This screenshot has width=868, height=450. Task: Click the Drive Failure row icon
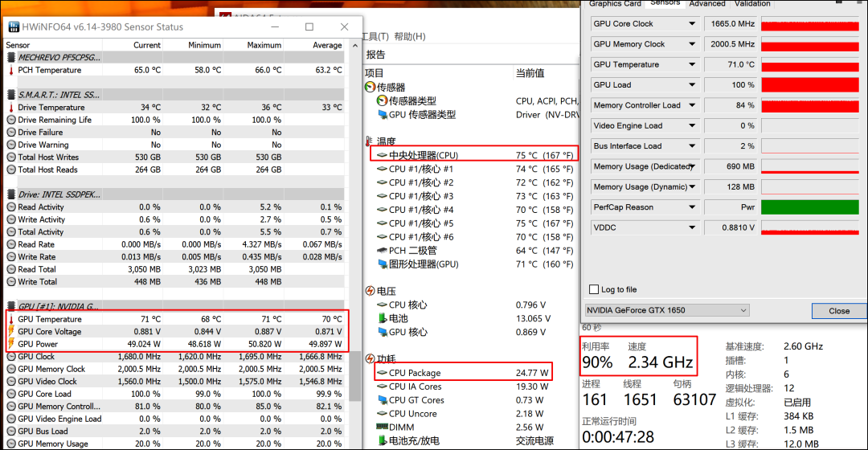tap(11, 133)
